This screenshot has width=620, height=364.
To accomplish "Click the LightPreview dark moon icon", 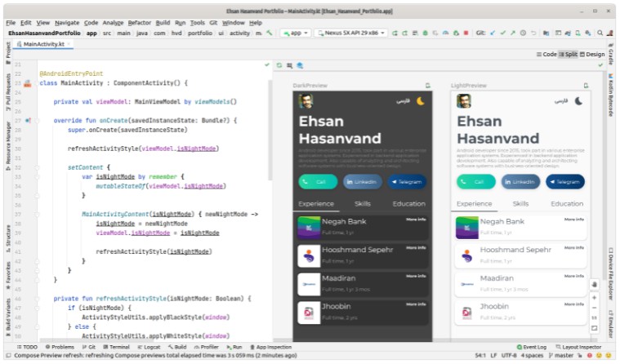I will point(578,101).
